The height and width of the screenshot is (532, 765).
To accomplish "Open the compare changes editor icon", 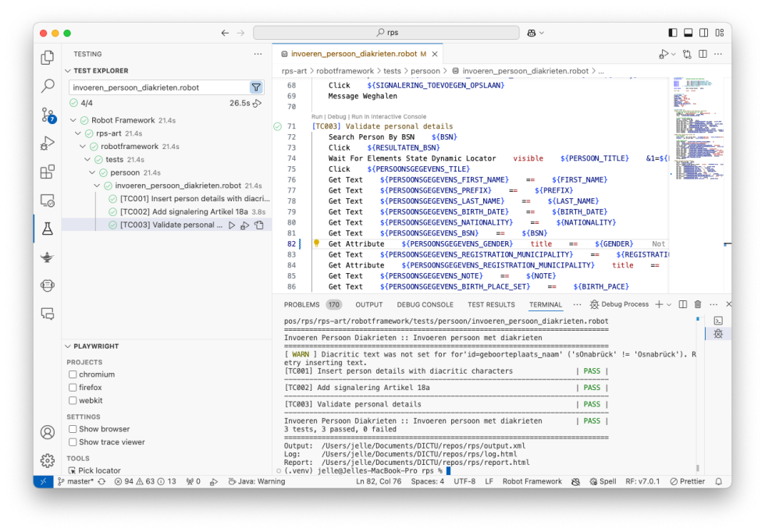I will pyautogui.click(x=687, y=54).
